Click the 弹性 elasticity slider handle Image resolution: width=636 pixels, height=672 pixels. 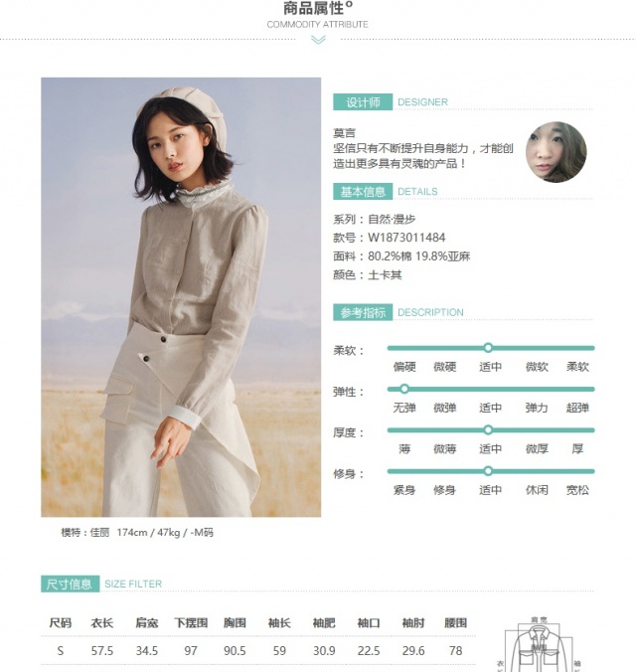click(404, 389)
